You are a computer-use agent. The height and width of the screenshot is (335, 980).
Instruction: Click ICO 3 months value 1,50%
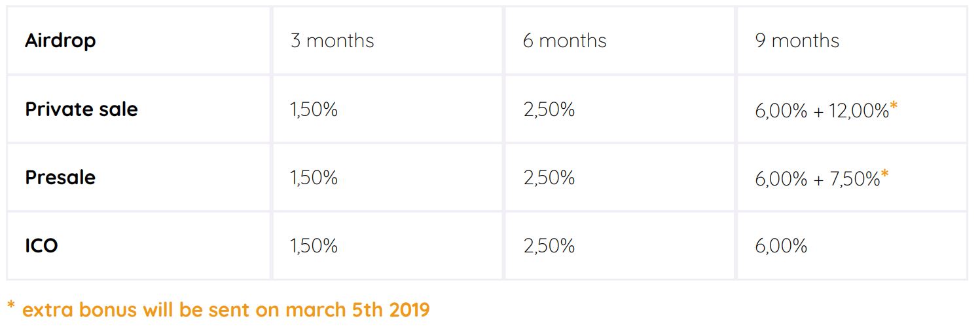314,246
